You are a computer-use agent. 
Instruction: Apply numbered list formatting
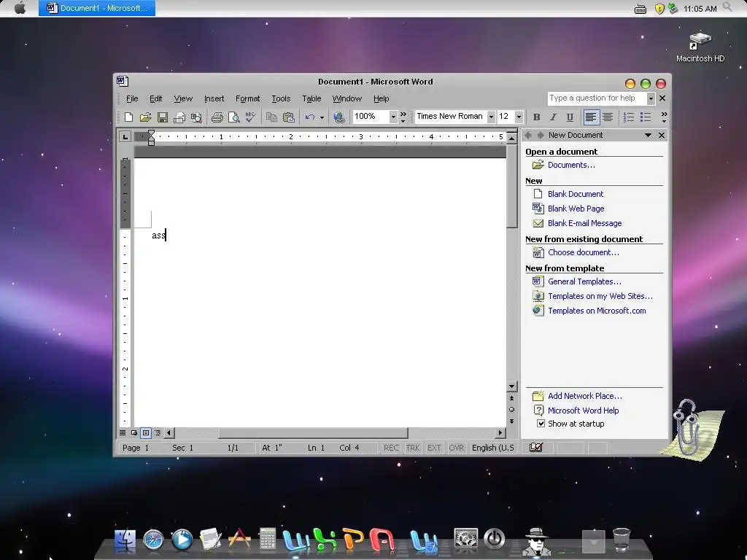(x=629, y=117)
